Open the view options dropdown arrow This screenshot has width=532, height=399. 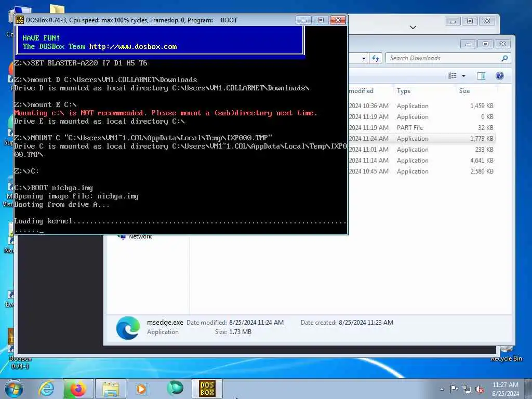pos(463,76)
